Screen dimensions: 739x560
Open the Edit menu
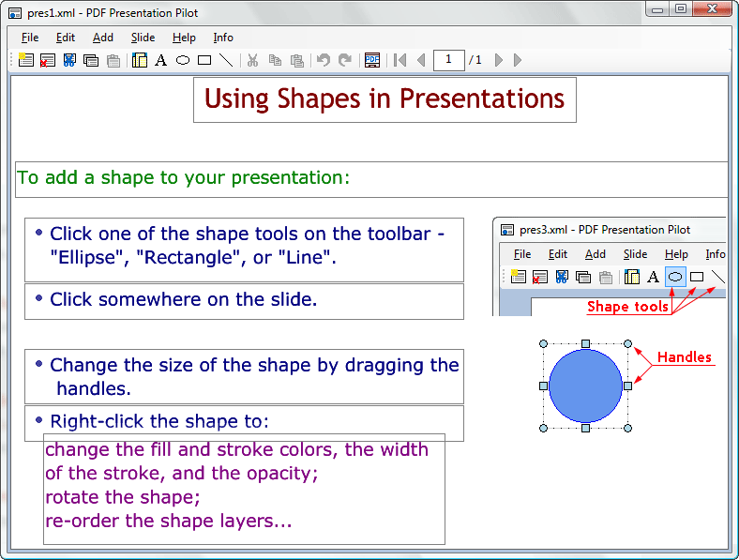point(66,38)
